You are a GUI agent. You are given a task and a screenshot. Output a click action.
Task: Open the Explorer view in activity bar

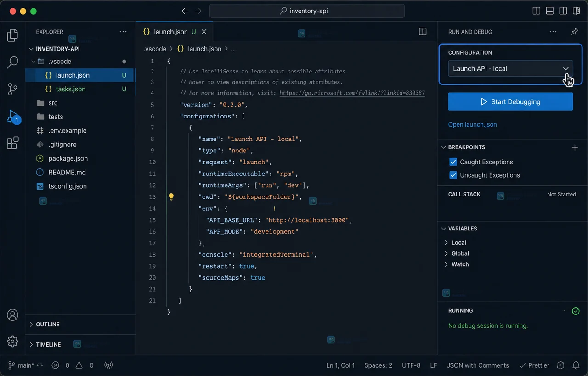[x=13, y=35]
